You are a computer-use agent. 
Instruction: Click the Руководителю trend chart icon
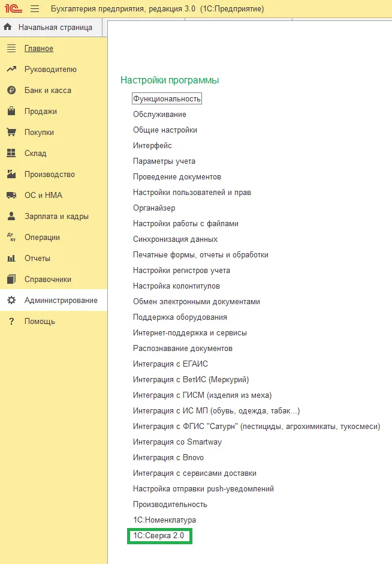point(11,69)
